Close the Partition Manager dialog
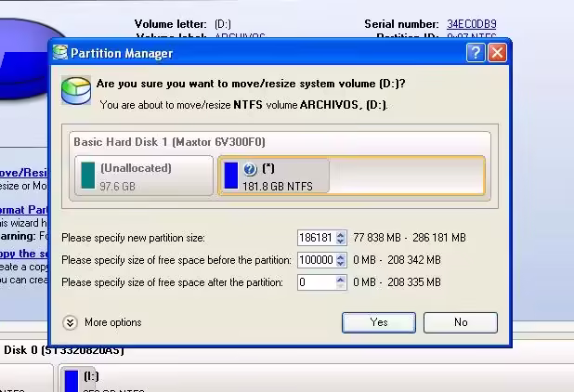Image resolution: width=574 pixels, height=392 pixels. point(497,53)
